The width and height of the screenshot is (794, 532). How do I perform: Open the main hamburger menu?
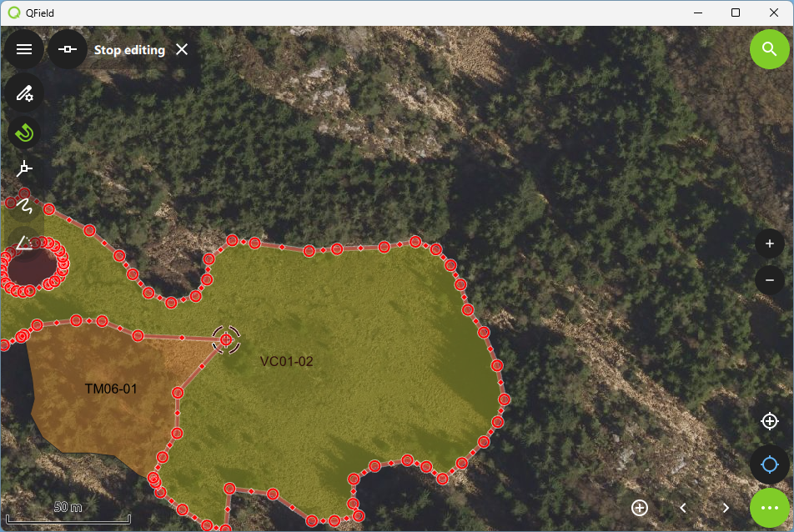(24, 49)
